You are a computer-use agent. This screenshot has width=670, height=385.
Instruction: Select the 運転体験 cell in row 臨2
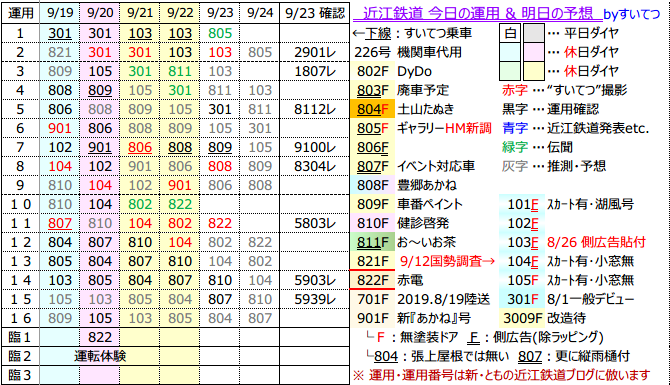click(x=100, y=356)
